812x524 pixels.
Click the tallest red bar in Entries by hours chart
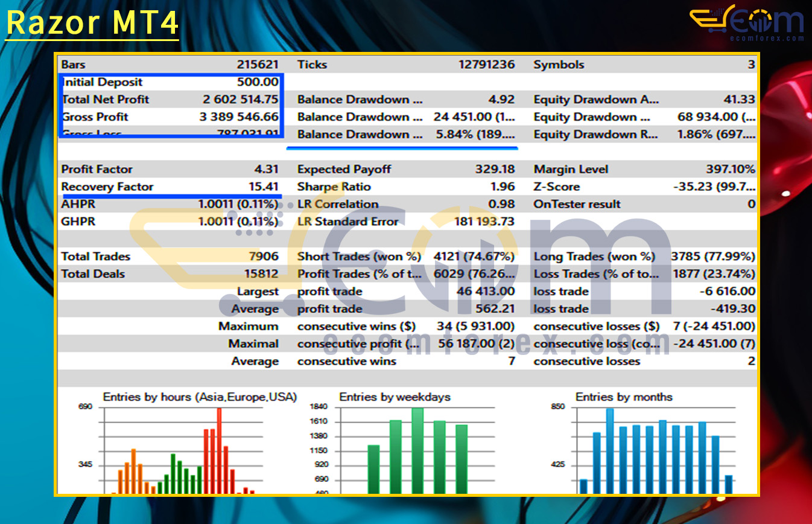pos(219,451)
